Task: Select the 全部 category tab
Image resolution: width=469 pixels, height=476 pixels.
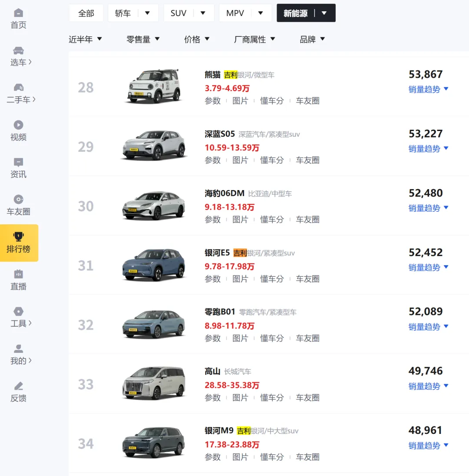Action: pyautogui.click(x=86, y=13)
